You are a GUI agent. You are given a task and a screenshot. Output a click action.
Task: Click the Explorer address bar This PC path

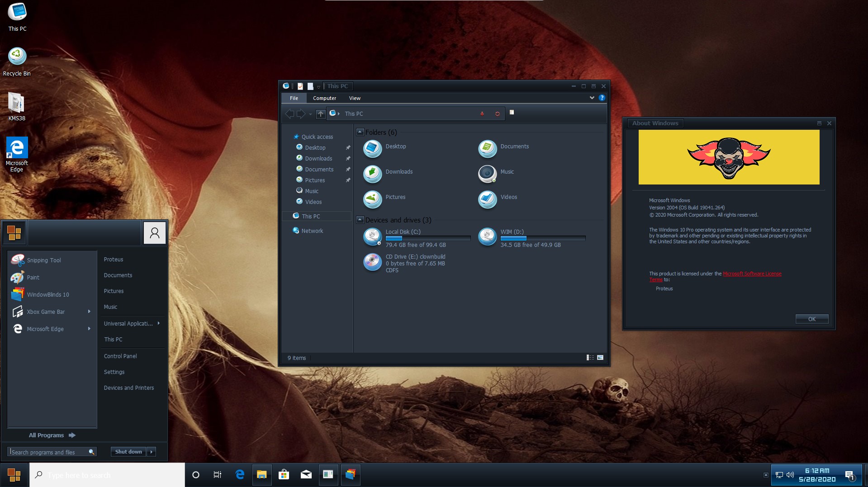pos(354,114)
